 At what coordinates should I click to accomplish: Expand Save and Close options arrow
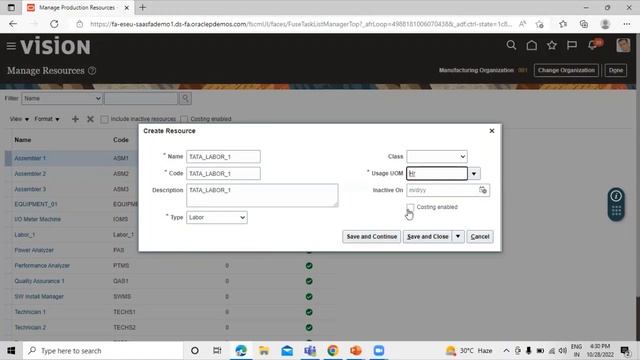458,237
